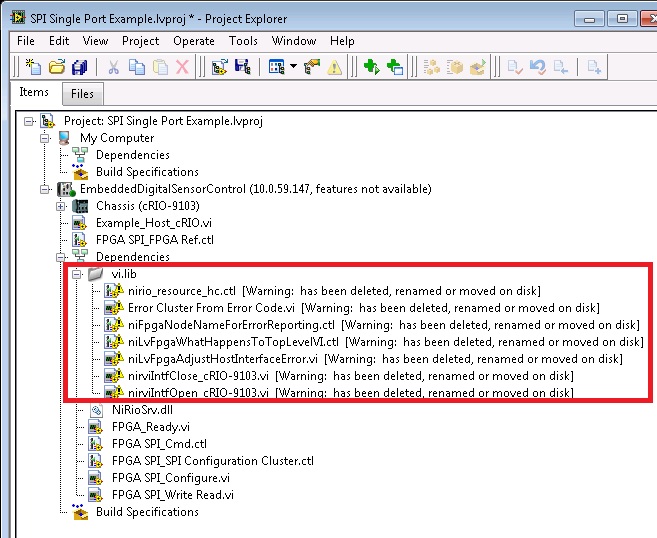
Task: Click the blue undo arrow toolbar icon
Action: tap(538, 67)
